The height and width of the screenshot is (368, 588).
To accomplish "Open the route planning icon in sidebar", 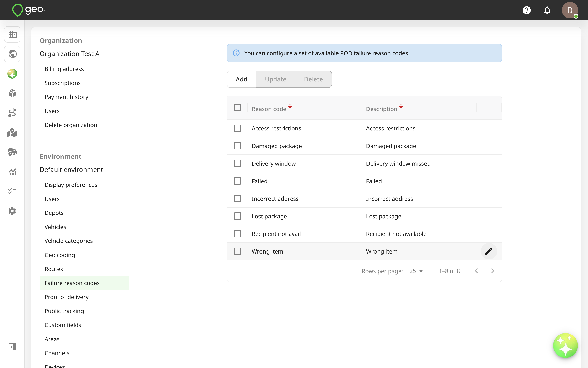I will tap(12, 113).
